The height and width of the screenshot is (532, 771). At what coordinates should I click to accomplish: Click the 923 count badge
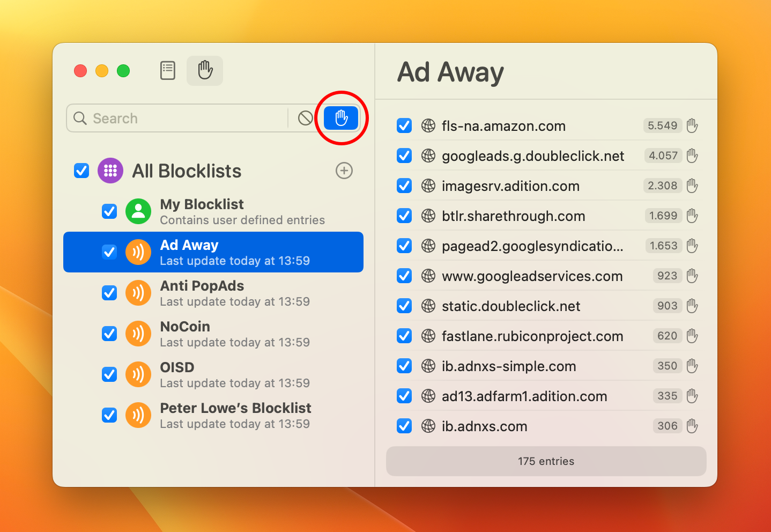pyautogui.click(x=668, y=276)
